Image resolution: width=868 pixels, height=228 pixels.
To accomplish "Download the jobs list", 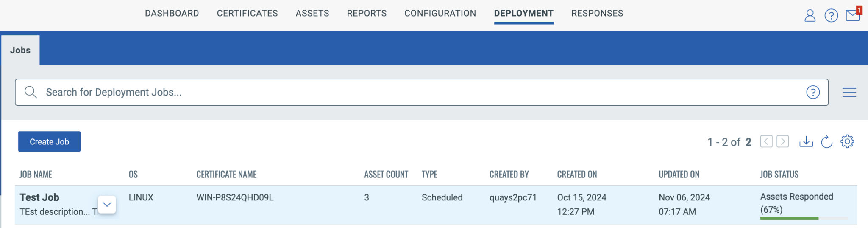I will click(806, 141).
